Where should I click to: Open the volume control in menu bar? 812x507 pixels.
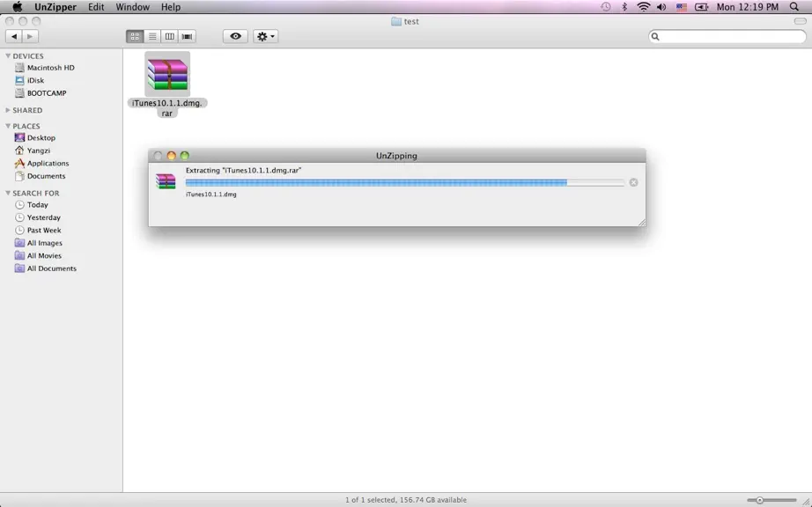(661, 7)
